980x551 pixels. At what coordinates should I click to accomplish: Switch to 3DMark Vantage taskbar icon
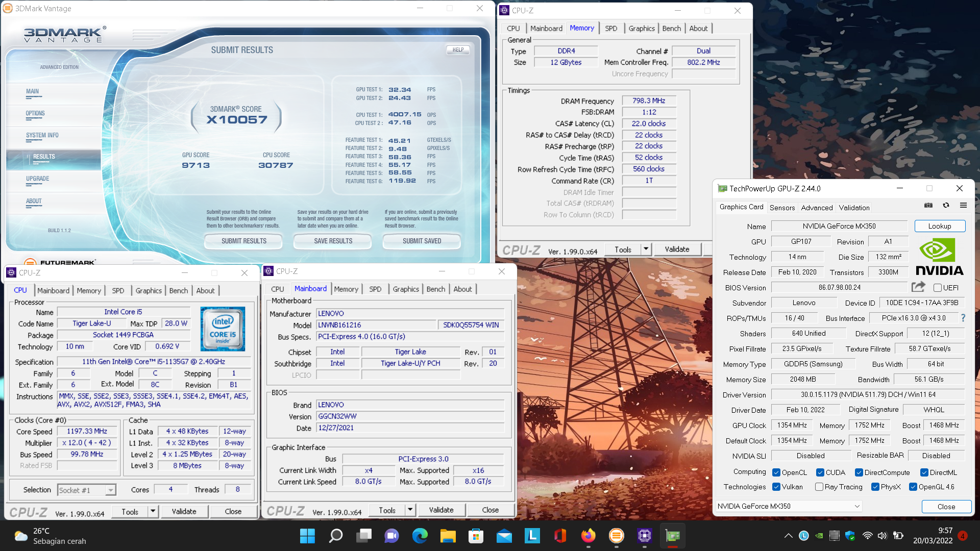616,536
